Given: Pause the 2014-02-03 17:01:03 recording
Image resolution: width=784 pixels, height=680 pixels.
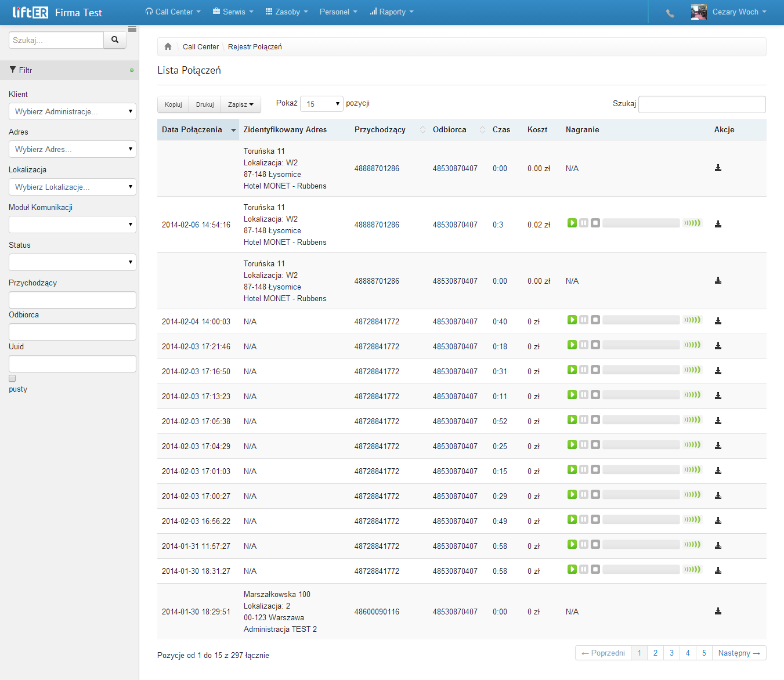Looking at the screenshot, I should pos(584,469).
